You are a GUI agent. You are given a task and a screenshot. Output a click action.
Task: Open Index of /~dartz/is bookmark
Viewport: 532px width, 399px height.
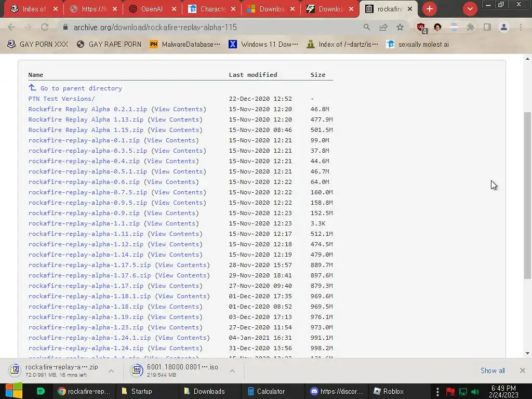tap(342, 44)
